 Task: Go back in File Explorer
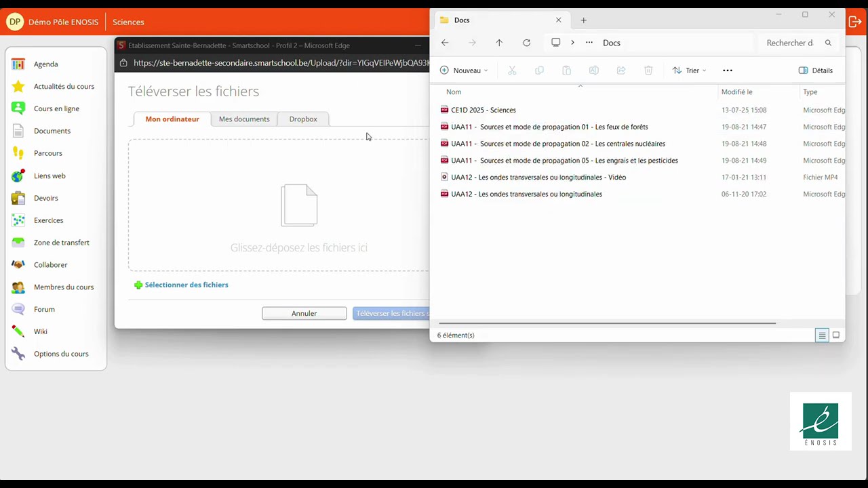(445, 43)
